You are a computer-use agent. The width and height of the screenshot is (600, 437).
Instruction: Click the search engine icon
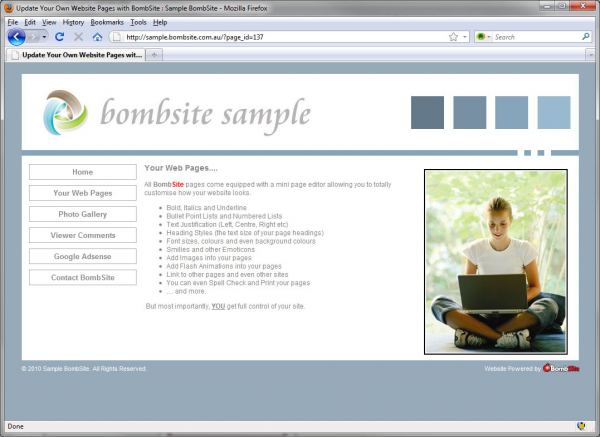(x=481, y=37)
